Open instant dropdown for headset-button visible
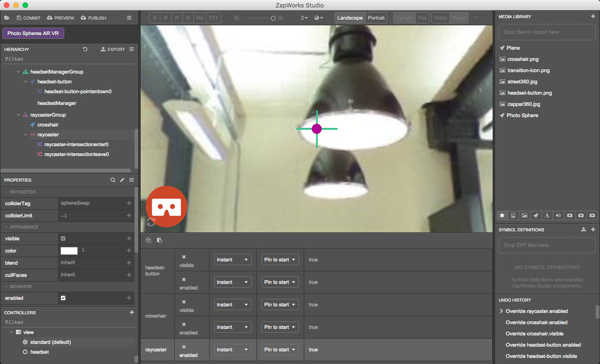This screenshot has width=600, height=364. (232, 260)
